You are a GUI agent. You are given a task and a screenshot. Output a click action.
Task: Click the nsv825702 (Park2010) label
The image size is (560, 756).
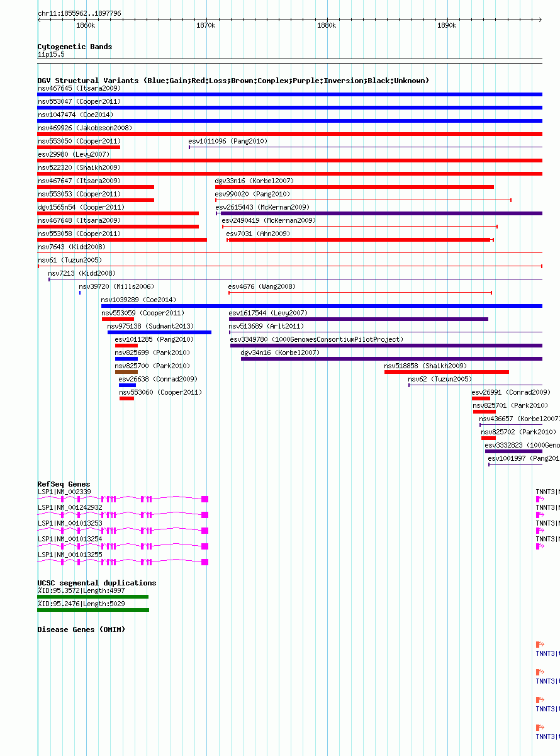point(518,432)
